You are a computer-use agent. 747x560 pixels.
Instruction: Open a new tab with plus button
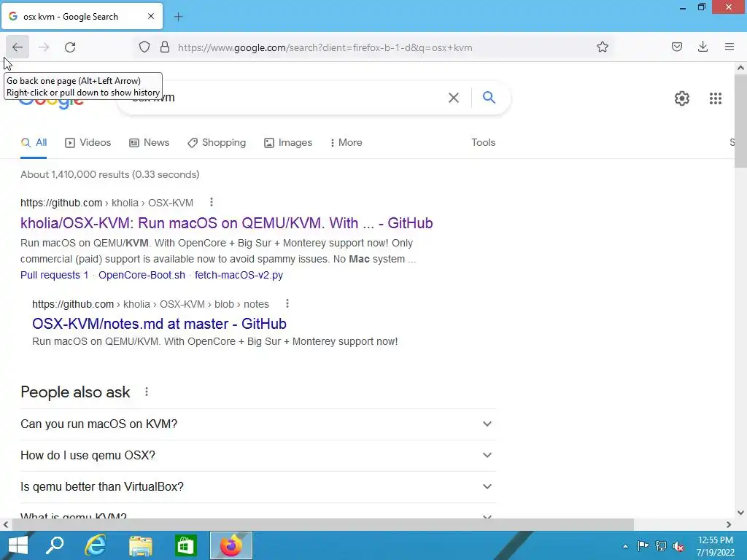coord(178,17)
